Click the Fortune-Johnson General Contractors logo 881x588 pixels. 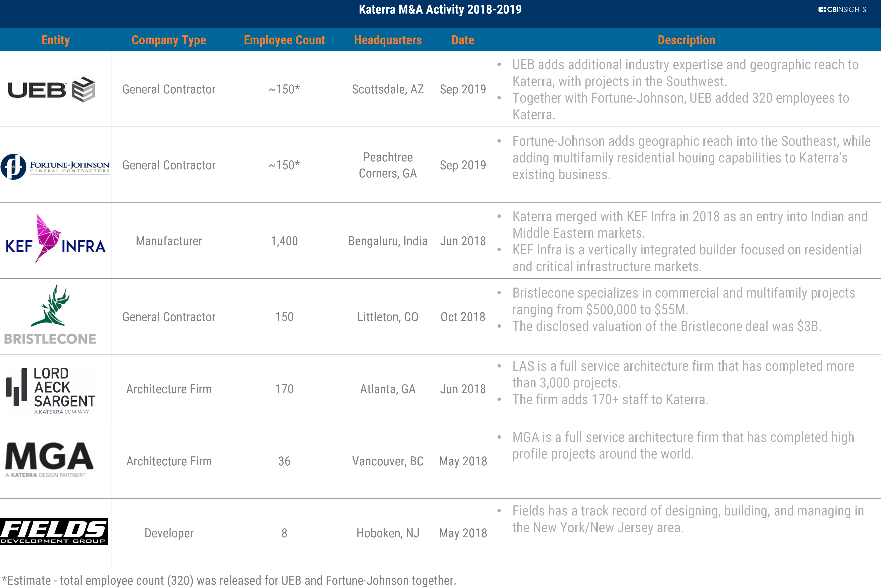(55, 167)
